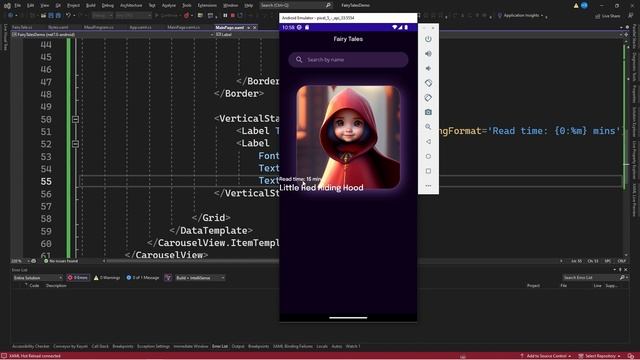
Task: Open the Undo history dropdown arrow
Action: pos(74,16)
